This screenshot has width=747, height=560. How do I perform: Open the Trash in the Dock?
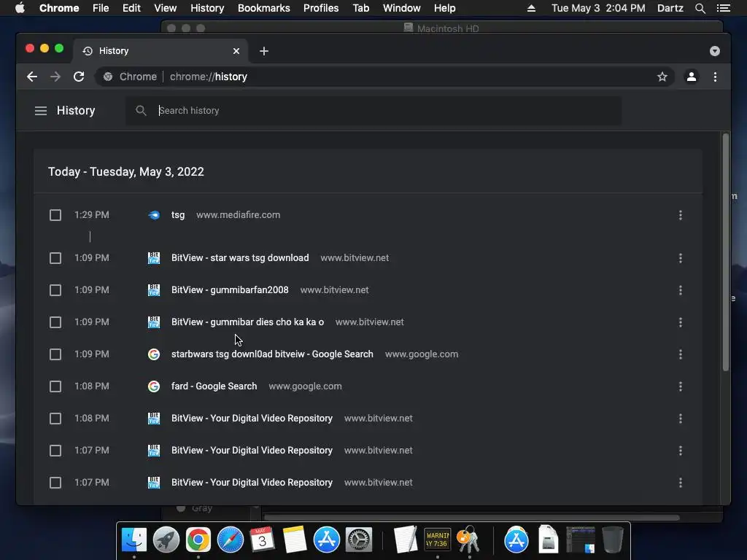(612, 540)
